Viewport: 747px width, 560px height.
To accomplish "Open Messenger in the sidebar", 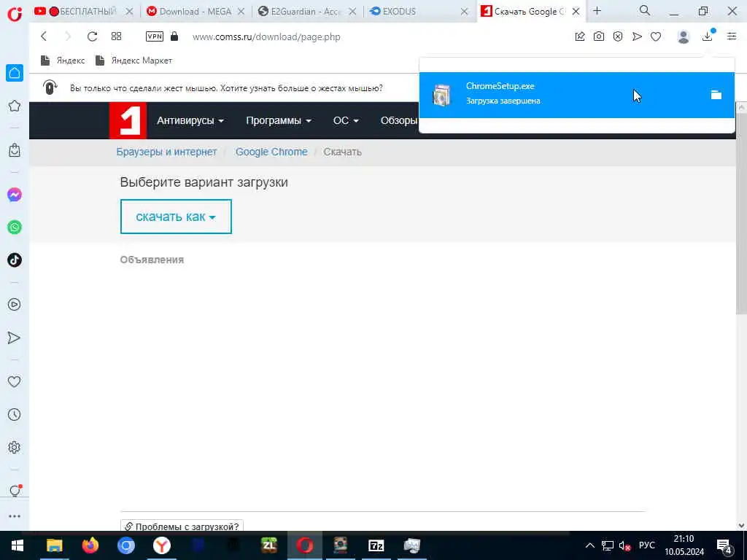I will (x=15, y=195).
